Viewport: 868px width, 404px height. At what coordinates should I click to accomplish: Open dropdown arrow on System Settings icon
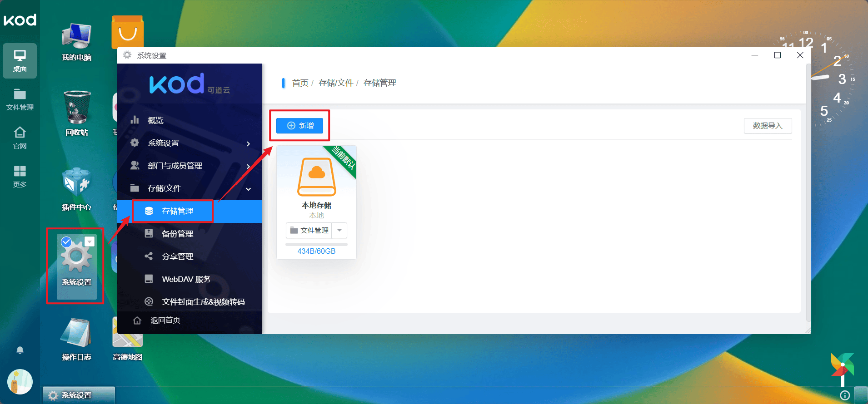(x=90, y=241)
